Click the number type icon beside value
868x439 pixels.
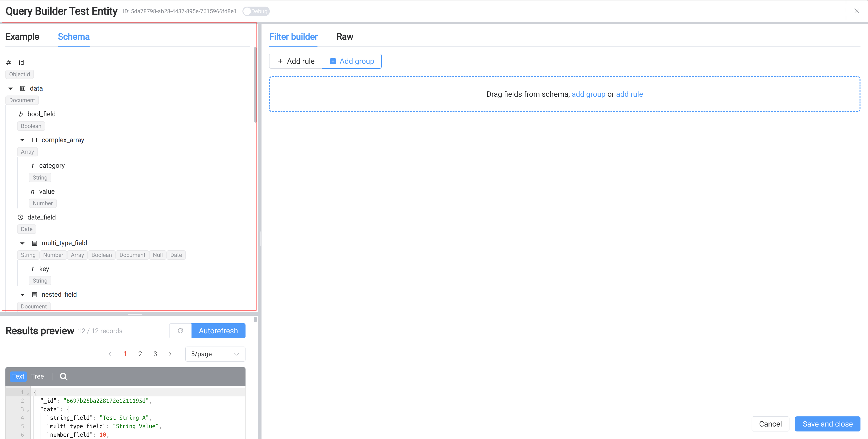click(x=32, y=192)
